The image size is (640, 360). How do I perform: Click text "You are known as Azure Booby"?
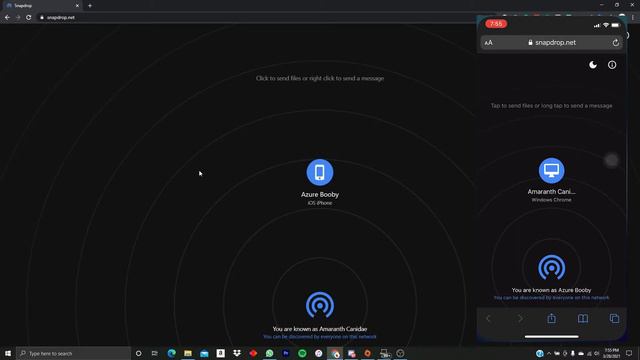click(x=551, y=290)
